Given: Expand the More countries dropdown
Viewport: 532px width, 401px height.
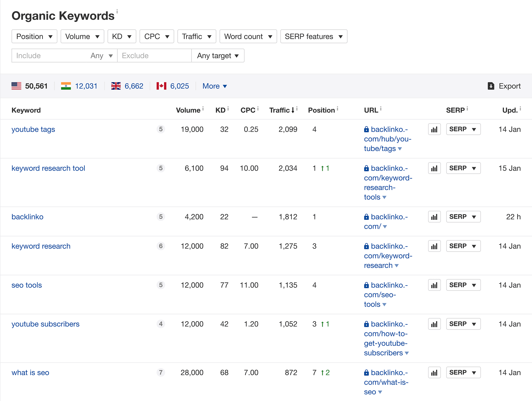Looking at the screenshot, I should click(x=214, y=86).
